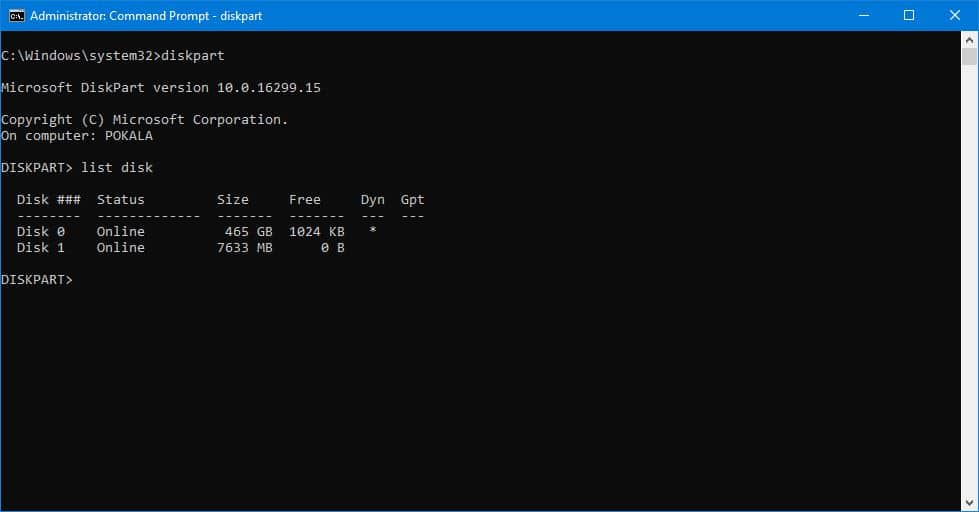
Task: Click the scrollbar down arrow
Action: (x=970, y=503)
